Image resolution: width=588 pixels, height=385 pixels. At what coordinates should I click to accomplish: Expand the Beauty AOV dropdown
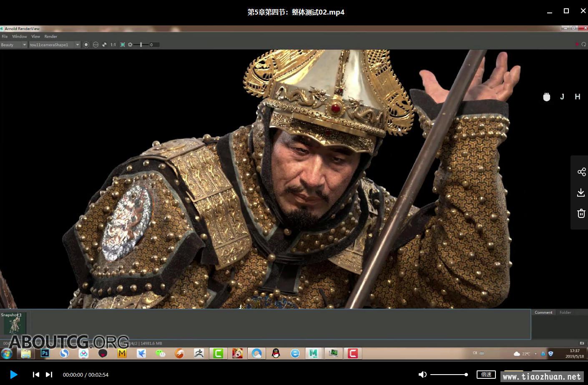point(14,45)
